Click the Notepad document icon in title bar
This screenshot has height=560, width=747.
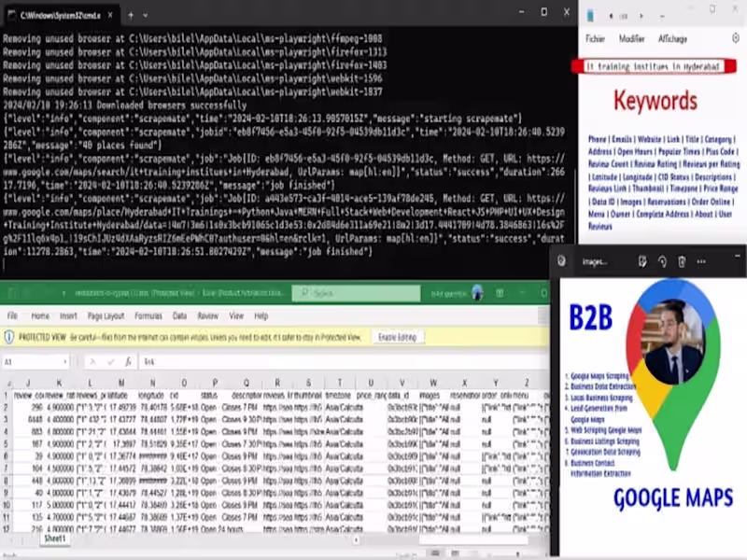tap(590, 16)
